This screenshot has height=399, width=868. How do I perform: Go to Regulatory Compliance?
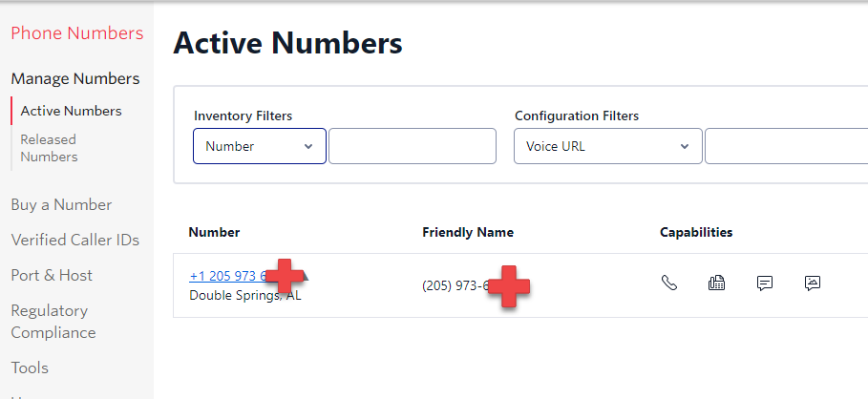pyautogui.click(x=53, y=321)
